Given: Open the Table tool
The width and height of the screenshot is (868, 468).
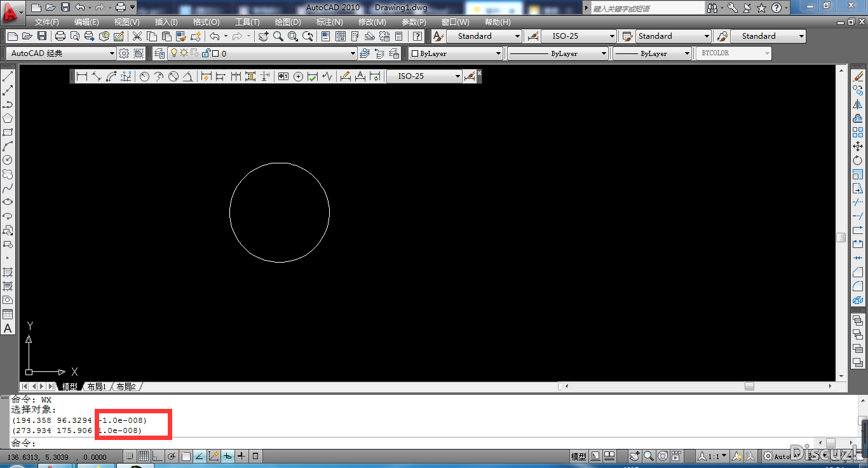Looking at the screenshot, I should [8, 314].
